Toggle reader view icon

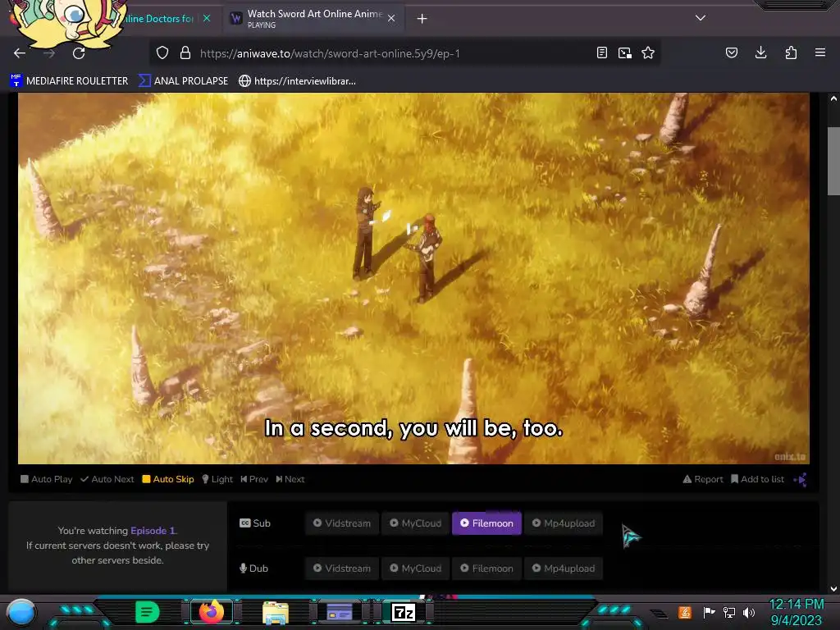pyautogui.click(x=601, y=53)
